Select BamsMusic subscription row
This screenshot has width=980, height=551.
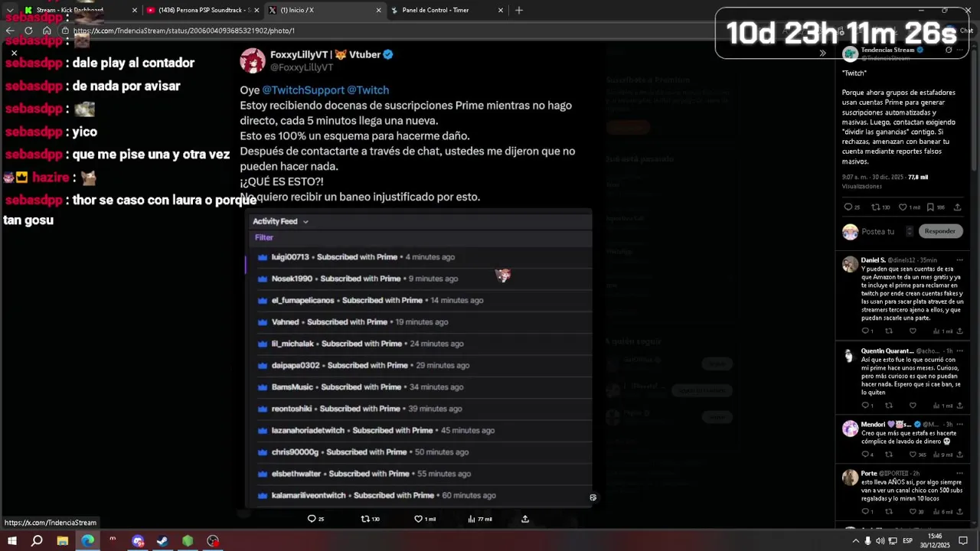419,387
